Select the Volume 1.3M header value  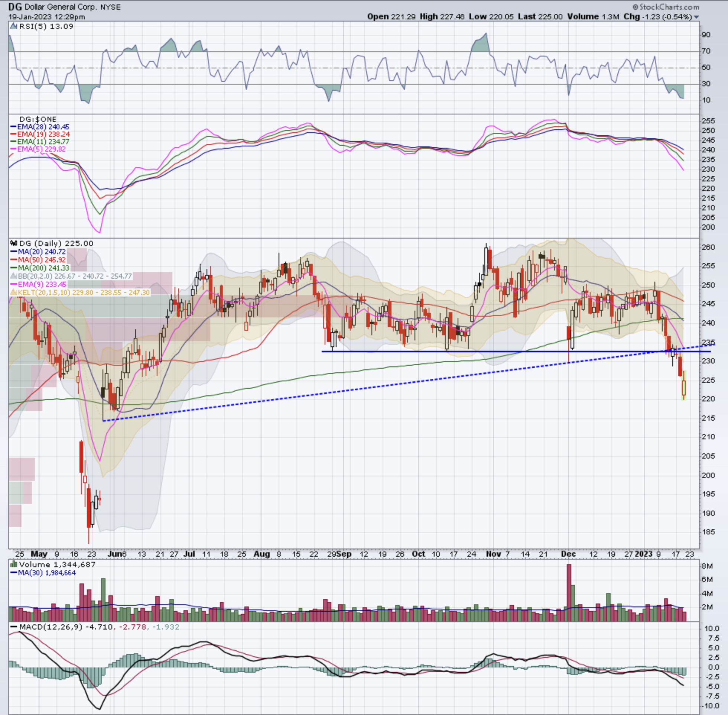[x=593, y=16]
